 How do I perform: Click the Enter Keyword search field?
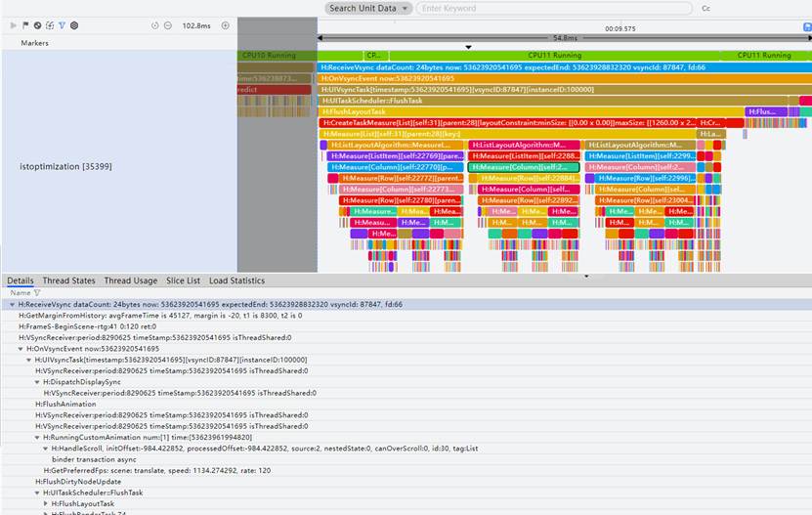[x=552, y=8]
